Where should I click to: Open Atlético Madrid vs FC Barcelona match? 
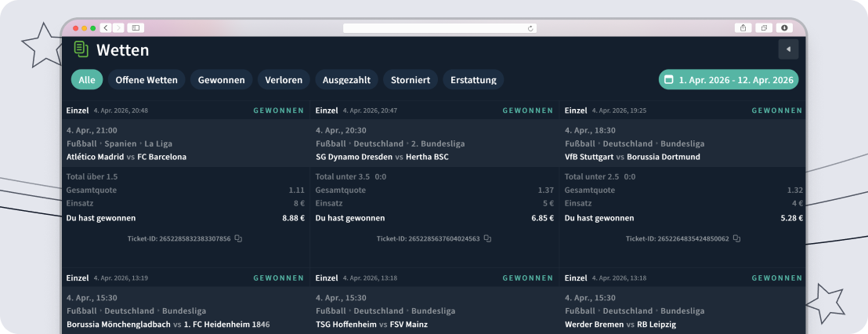[126, 157]
